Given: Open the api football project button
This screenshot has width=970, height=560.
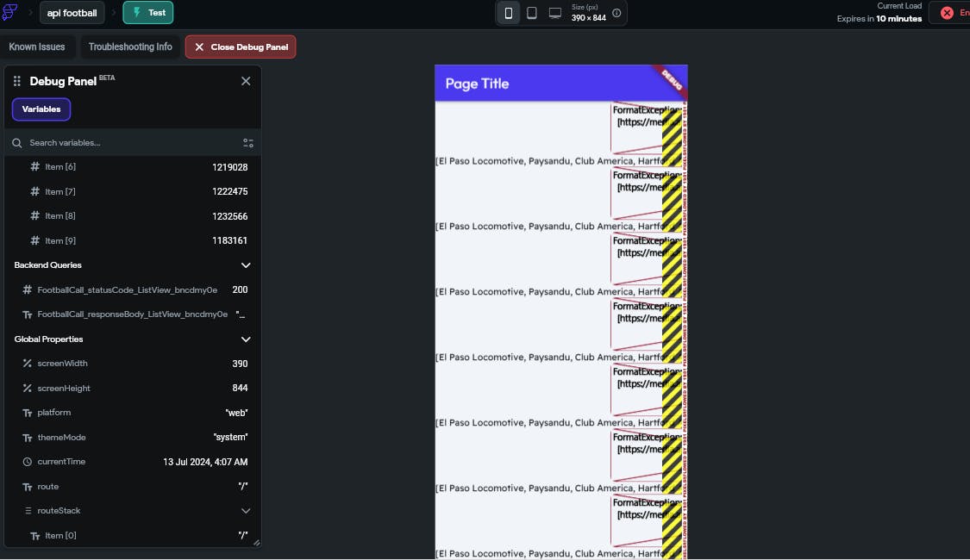Looking at the screenshot, I should coord(72,12).
